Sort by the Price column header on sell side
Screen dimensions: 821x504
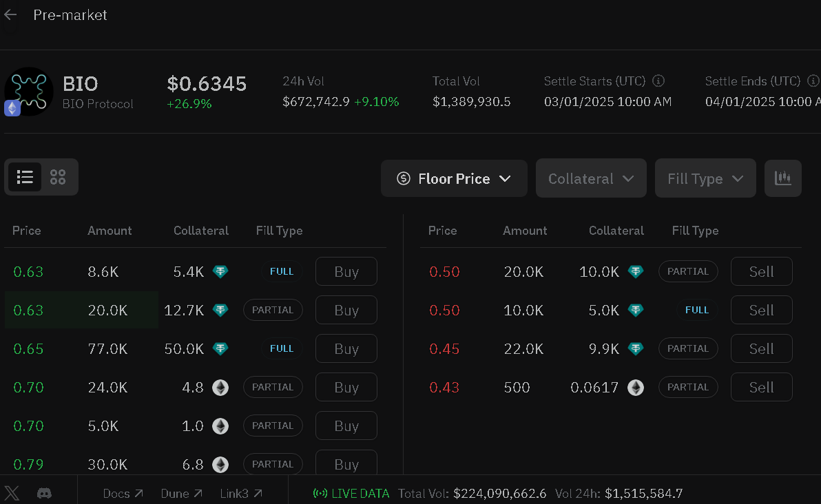click(x=442, y=231)
